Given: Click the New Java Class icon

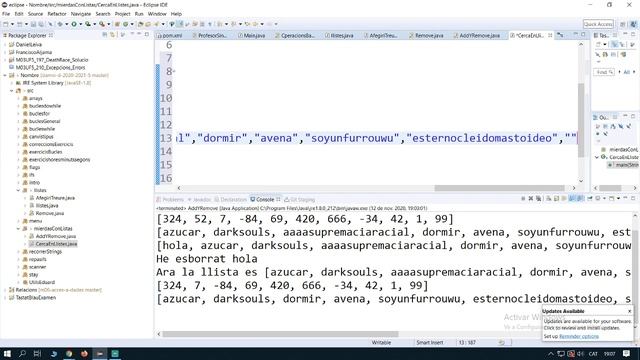Looking at the screenshot, I should point(125,24).
